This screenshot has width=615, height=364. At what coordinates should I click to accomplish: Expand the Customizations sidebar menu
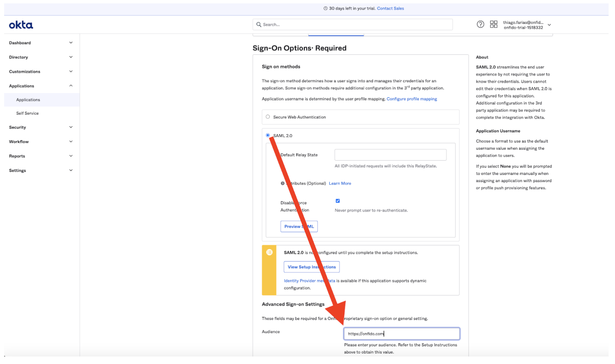click(x=71, y=71)
